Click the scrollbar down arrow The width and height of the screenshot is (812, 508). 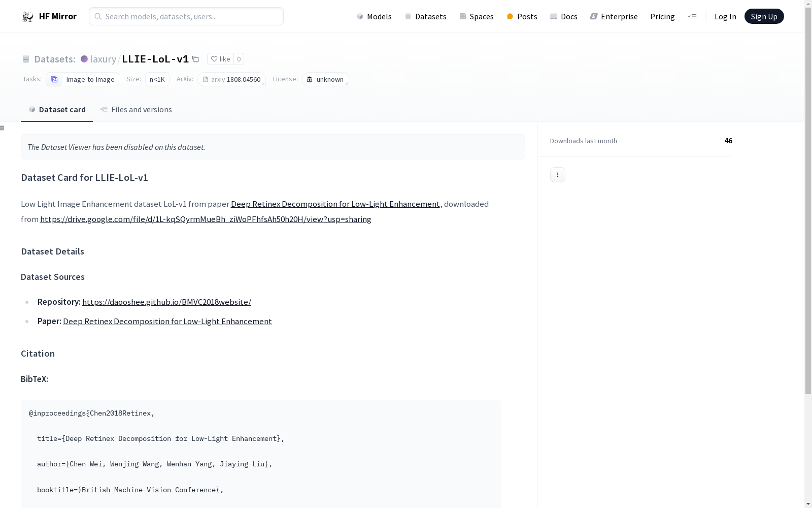click(808, 504)
